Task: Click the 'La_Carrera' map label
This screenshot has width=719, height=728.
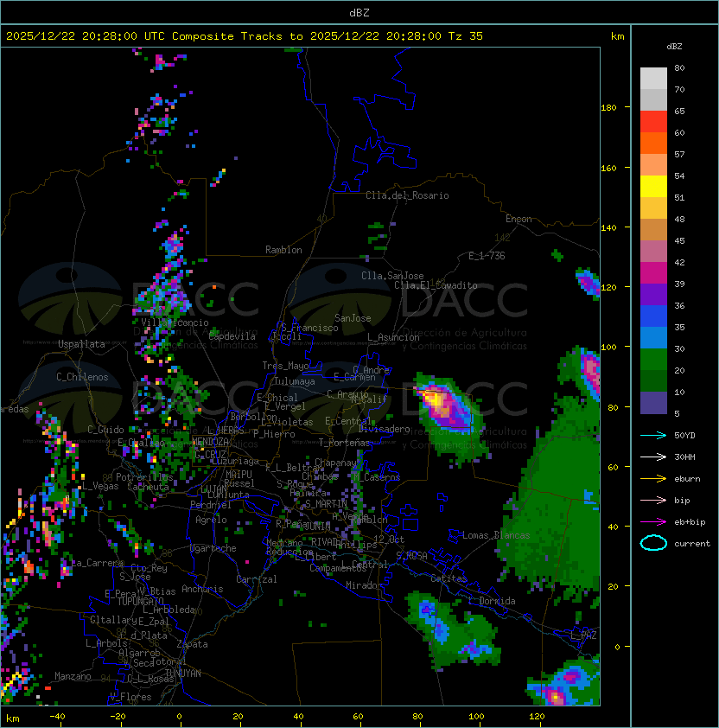Action: point(98,563)
